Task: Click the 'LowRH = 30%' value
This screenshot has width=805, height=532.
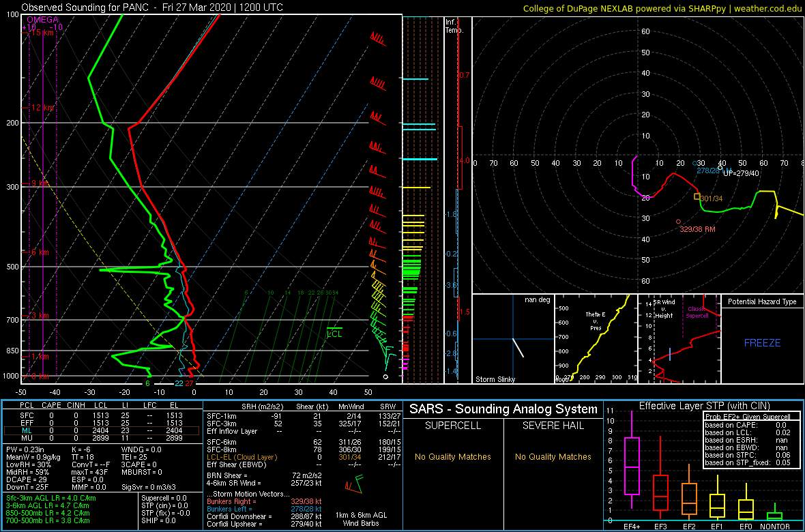Action: click(26, 464)
